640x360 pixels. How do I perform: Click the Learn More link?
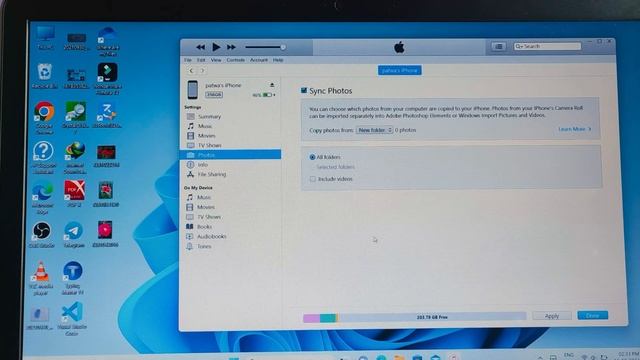575,129
